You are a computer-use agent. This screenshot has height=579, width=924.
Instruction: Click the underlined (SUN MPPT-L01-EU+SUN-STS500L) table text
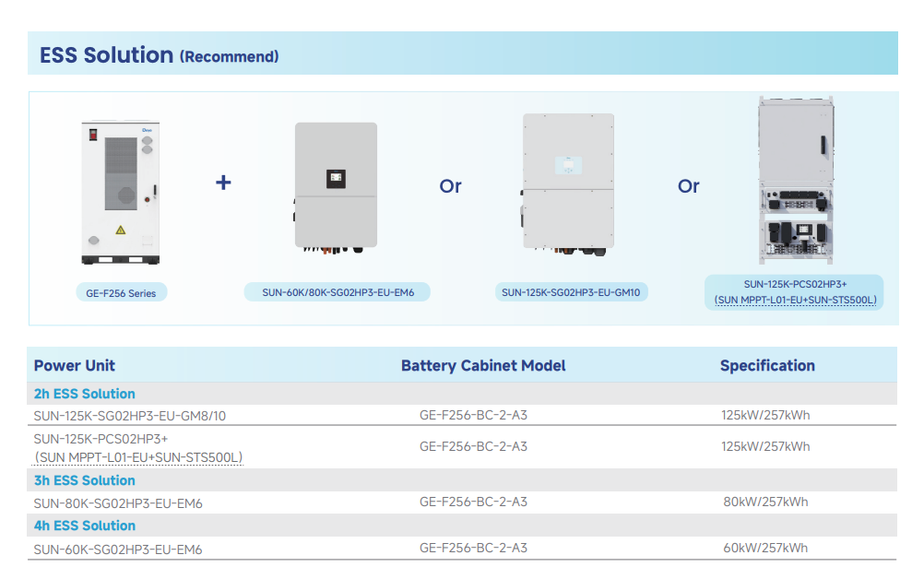(138, 457)
